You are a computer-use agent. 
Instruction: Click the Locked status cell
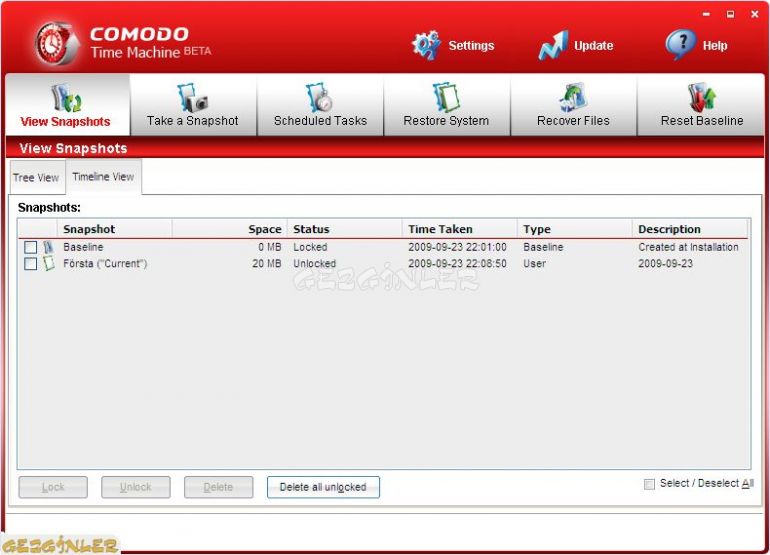pyautogui.click(x=310, y=247)
